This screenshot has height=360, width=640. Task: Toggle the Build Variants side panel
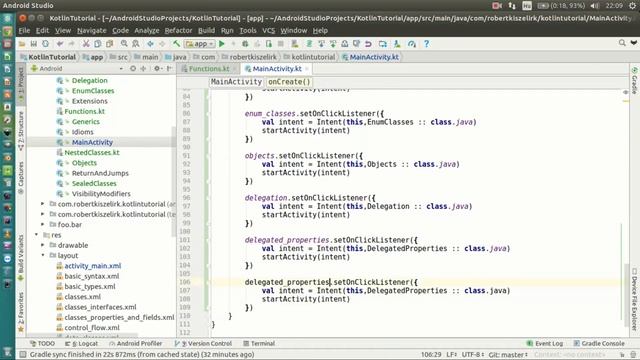(x=21, y=257)
